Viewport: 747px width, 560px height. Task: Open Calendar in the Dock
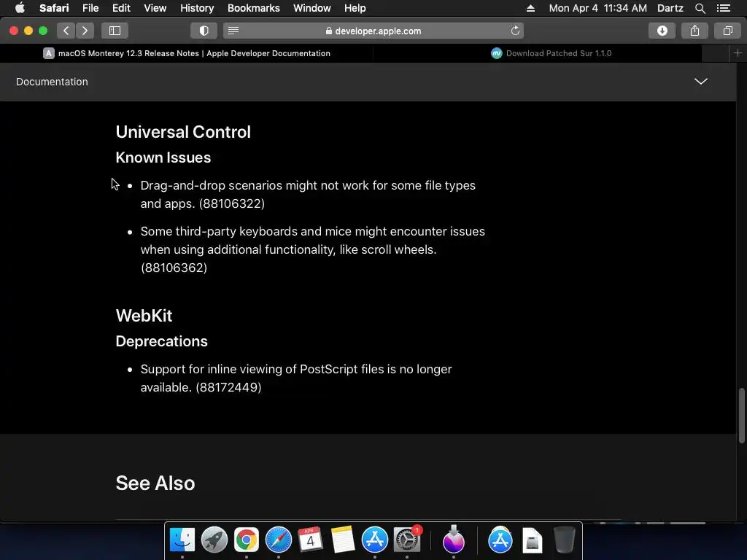click(x=310, y=540)
